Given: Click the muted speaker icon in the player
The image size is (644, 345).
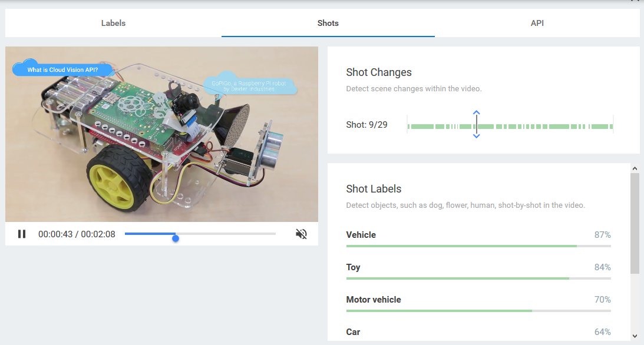Looking at the screenshot, I should tap(301, 234).
